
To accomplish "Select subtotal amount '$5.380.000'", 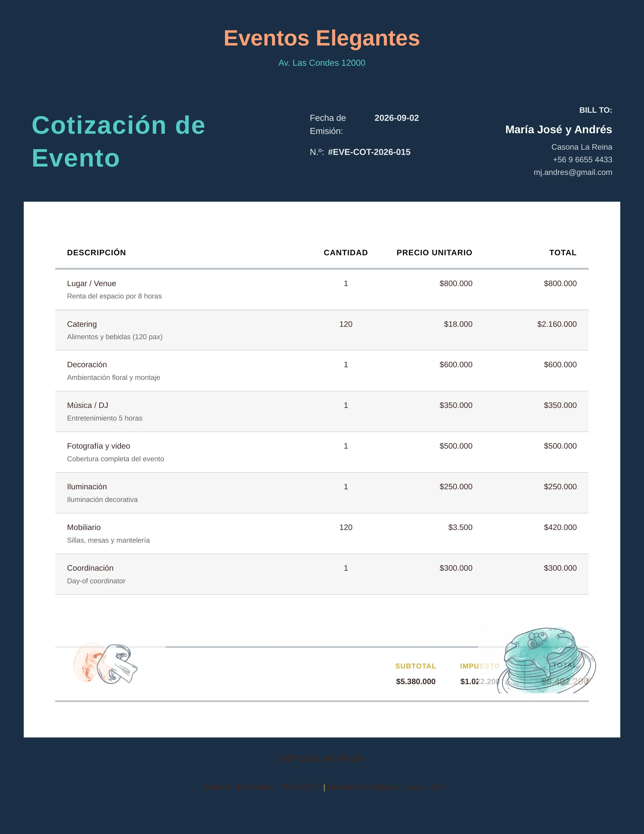I will (x=415, y=682).
